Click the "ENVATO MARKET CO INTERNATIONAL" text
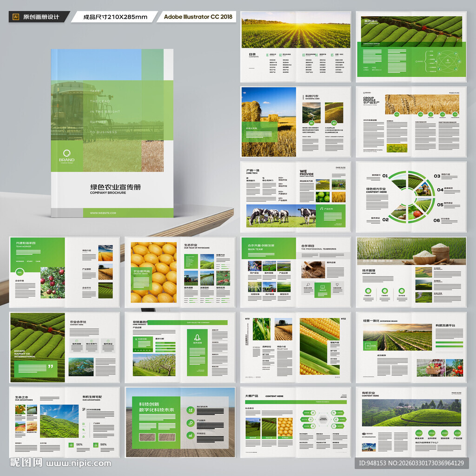Image resolution: width=476 pixels, height=476 pixels. [25, 354]
